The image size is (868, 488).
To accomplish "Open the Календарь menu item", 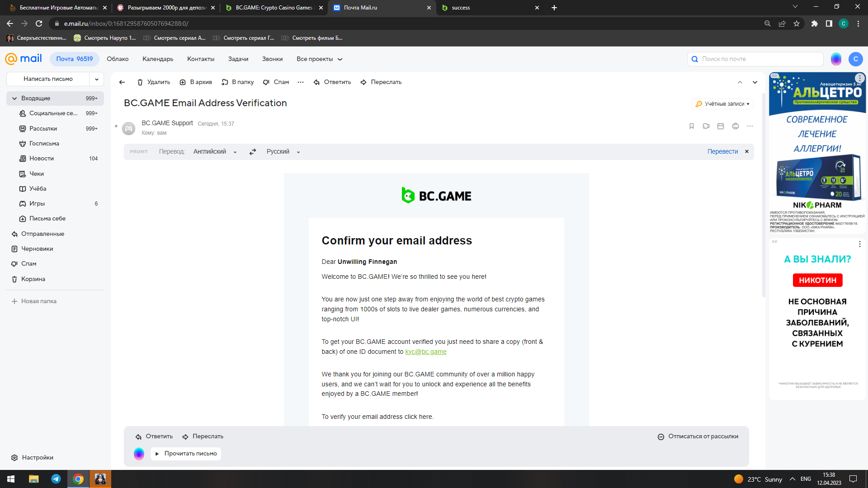I will pos(158,59).
